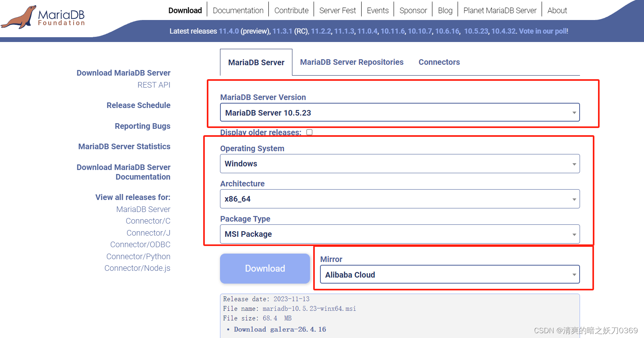The height and width of the screenshot is (338, 644).
Task: Click the blue Download button
Action: coord(265,268)
